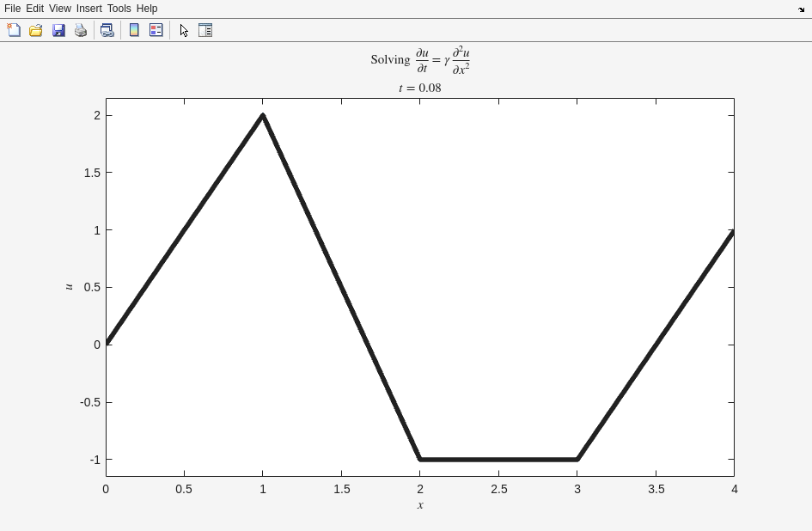Click the peak of the plotted line at x=1
This screenshot has height=531, width=812.
point(263,115)
